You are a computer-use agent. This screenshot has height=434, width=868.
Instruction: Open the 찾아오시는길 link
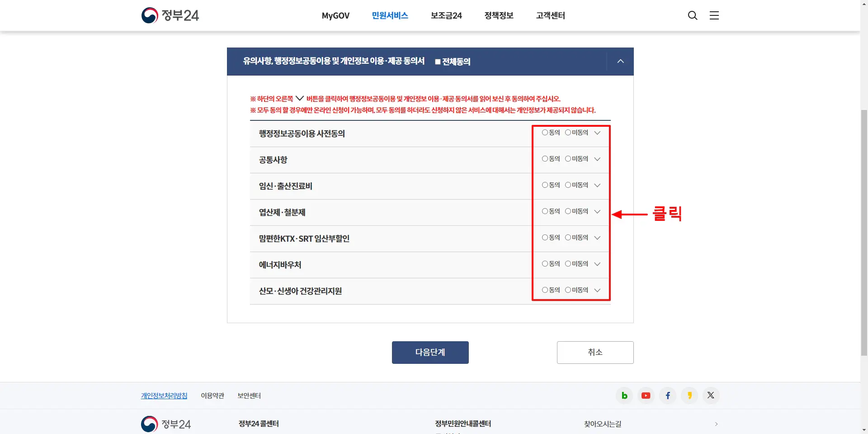[x=603, y=424]
